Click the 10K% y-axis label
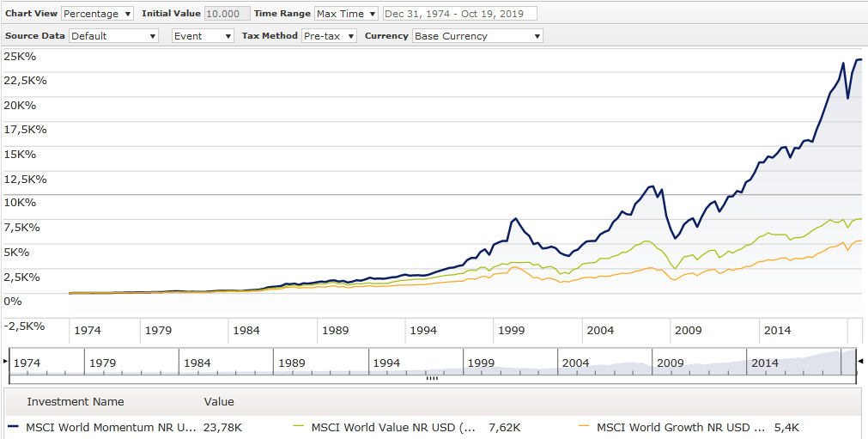 point(20,203)
